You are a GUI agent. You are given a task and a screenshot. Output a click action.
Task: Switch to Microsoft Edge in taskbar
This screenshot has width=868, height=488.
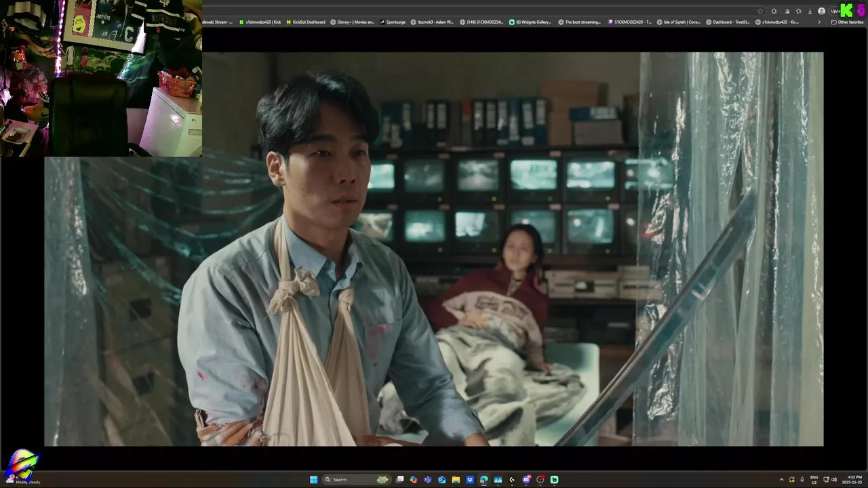point(484,479)
